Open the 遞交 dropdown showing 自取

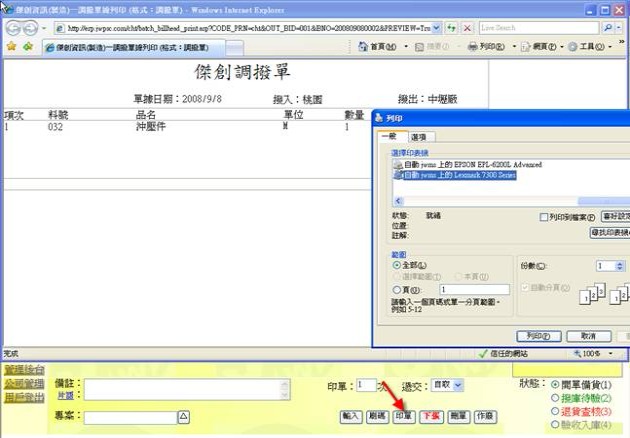[446, 384]
